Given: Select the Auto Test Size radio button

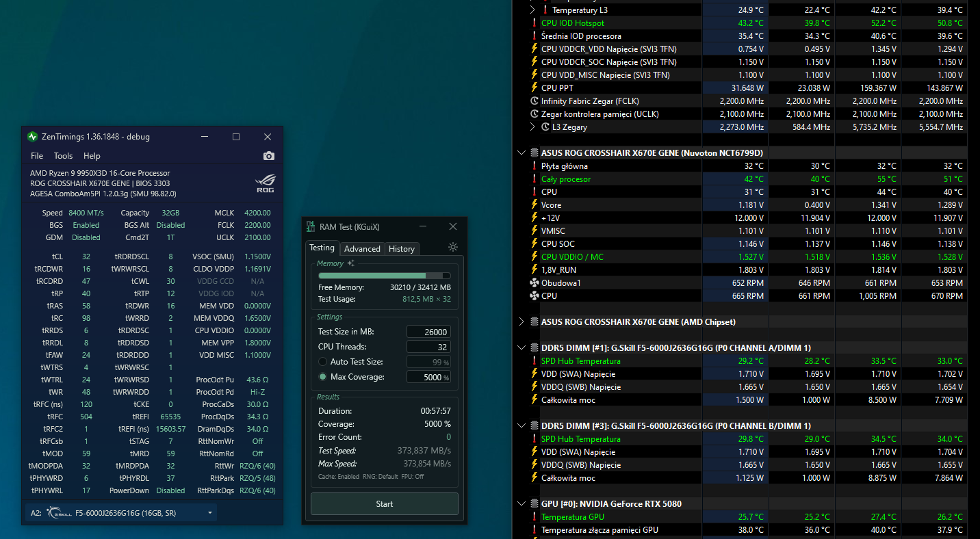Looking at the screenshot, I should point(323,362).
